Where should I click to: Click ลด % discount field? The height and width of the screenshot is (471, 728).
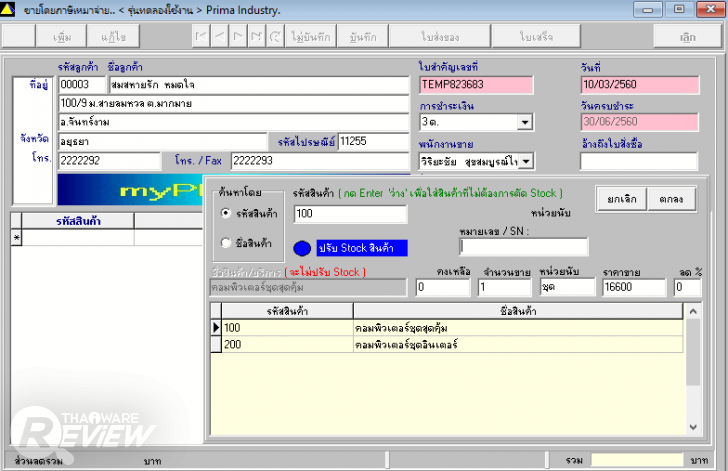[x=687, y=287]
